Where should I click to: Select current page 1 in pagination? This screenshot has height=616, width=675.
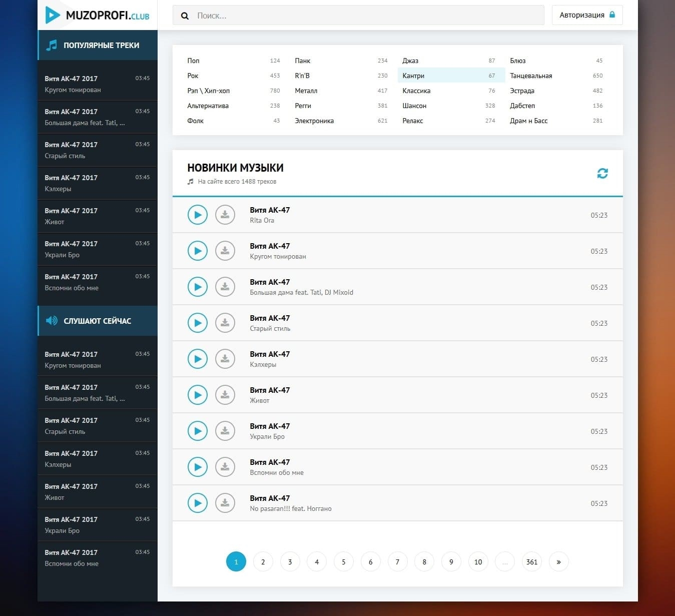coord(236,562)
